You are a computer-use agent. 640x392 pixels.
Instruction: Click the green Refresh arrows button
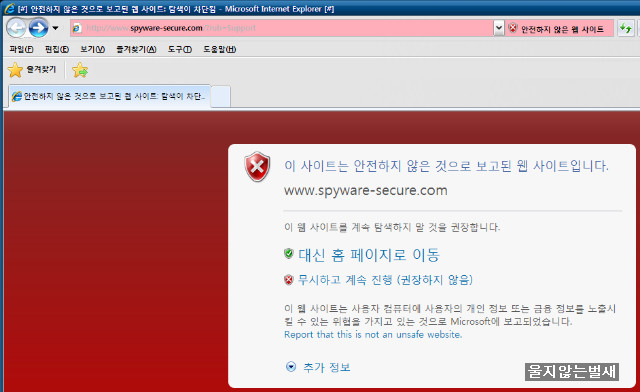[625, 28]
